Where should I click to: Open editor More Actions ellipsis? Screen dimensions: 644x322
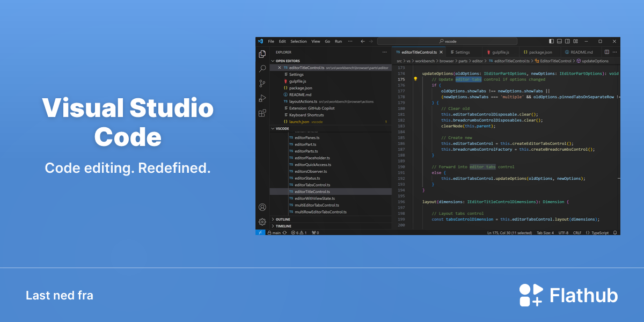tap(615, 52)
